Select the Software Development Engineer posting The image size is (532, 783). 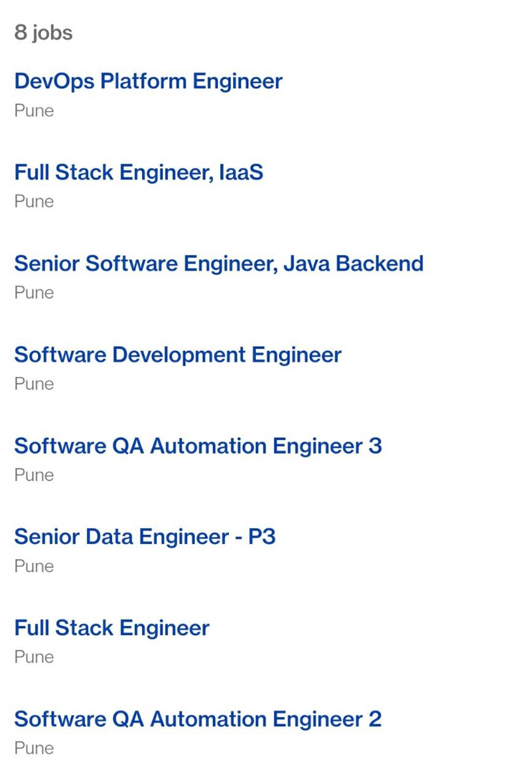click(x=178, y=355)
